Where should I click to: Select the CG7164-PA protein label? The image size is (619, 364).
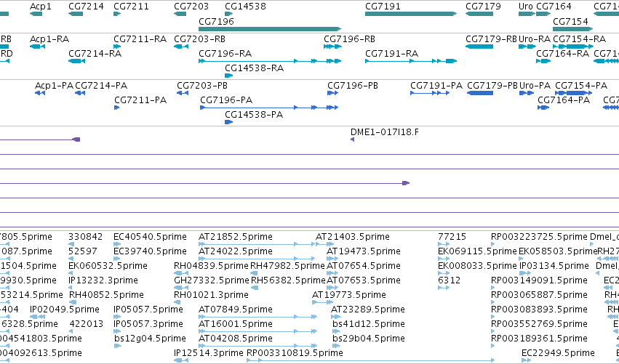point(564,100)
